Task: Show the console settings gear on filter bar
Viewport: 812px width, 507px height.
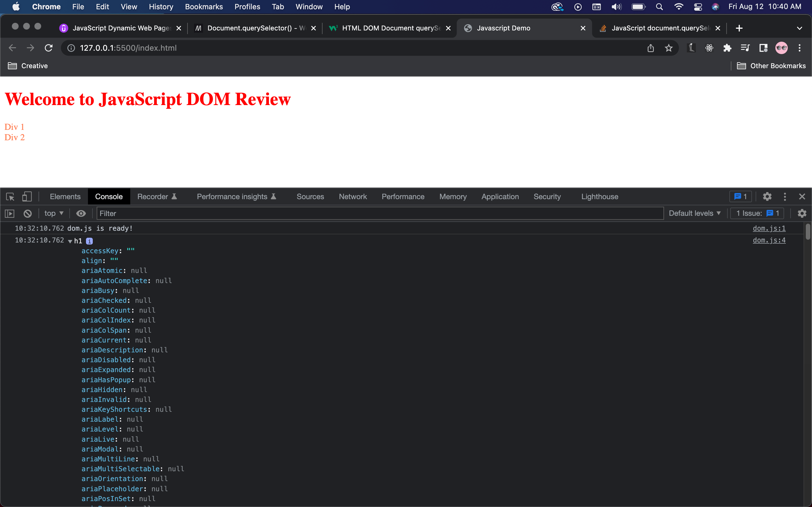Action: tap(802, 213)
